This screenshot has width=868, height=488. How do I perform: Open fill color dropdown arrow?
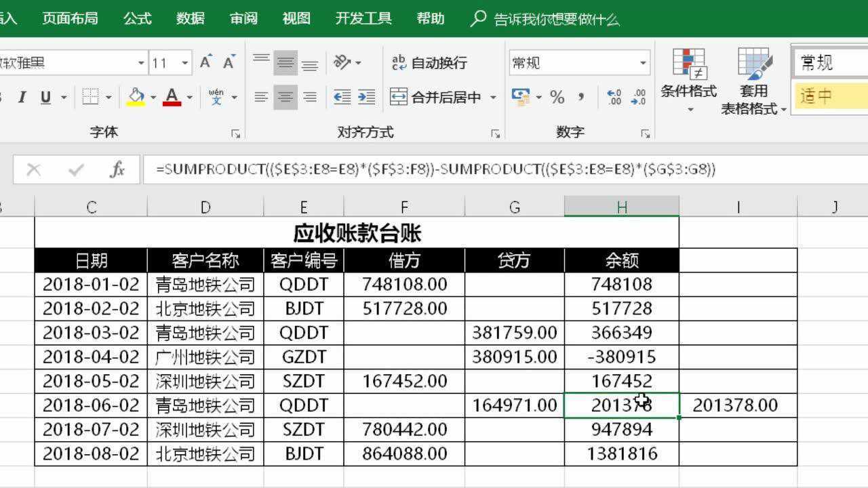point(153,98)
